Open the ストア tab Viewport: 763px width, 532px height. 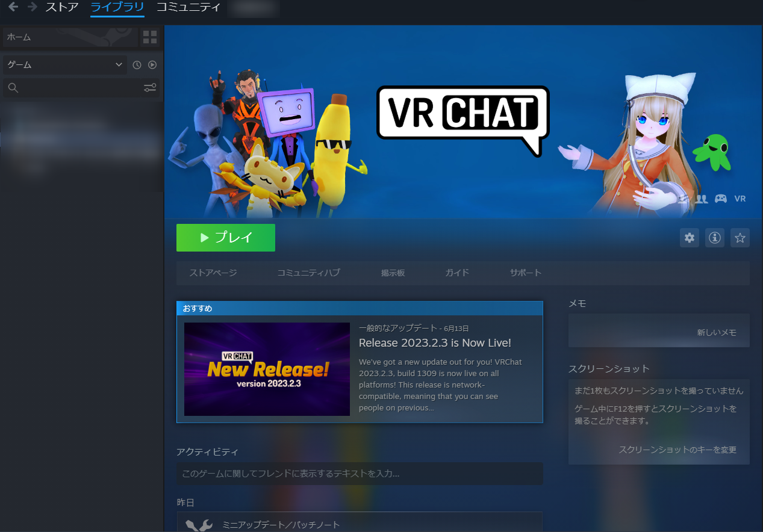[62, 8]
